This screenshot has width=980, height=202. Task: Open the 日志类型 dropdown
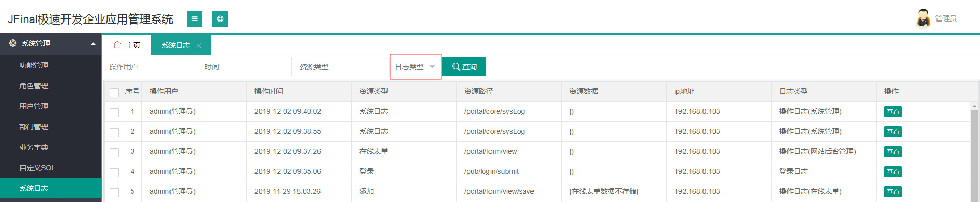click(x=415, y=67)
